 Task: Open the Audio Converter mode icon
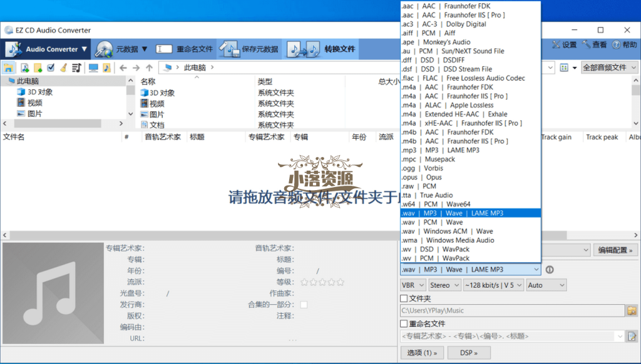coord(14,49)
